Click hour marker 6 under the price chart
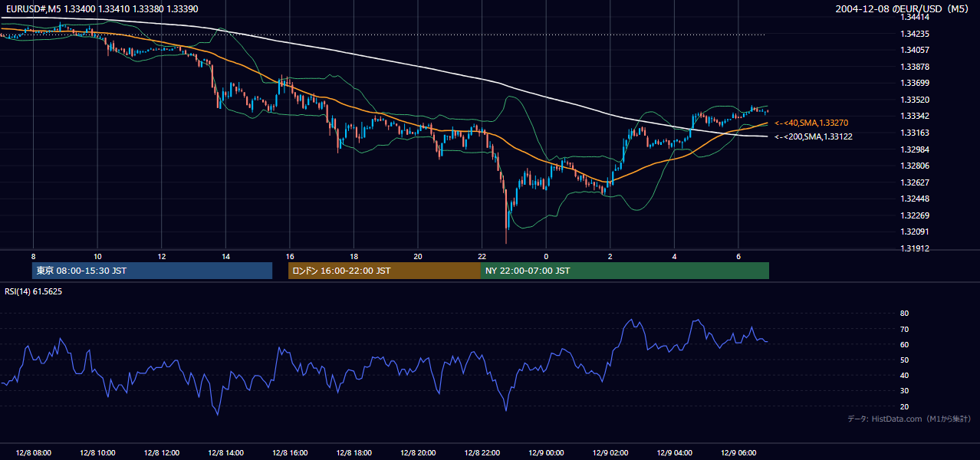This screenshot has width=980, height=460. tap(738, 255)
